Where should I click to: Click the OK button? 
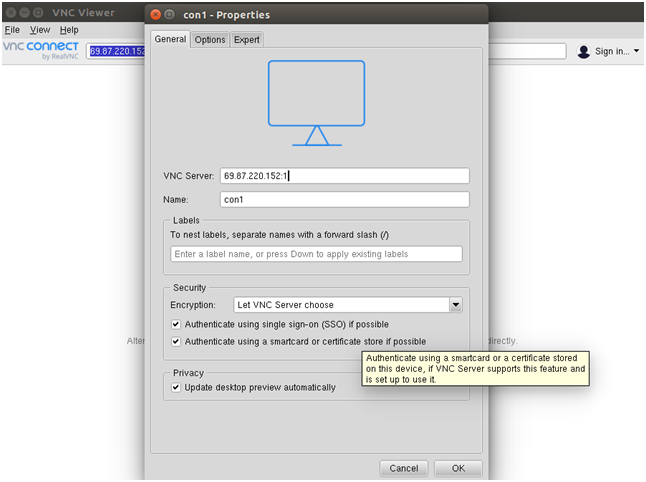pyautogui.click(x=458, y=468)
